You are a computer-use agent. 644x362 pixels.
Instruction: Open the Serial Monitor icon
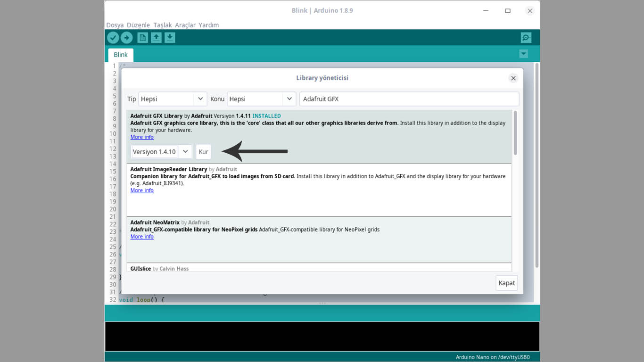[526, 38]
